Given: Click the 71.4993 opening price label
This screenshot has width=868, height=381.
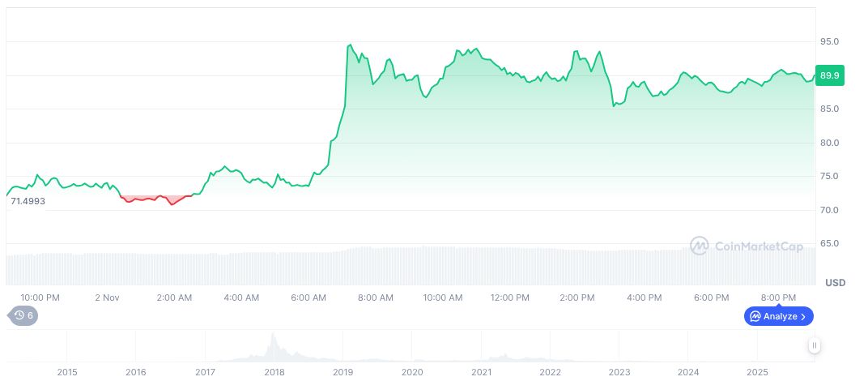Looking at the screenshot, I should (28, 200).
